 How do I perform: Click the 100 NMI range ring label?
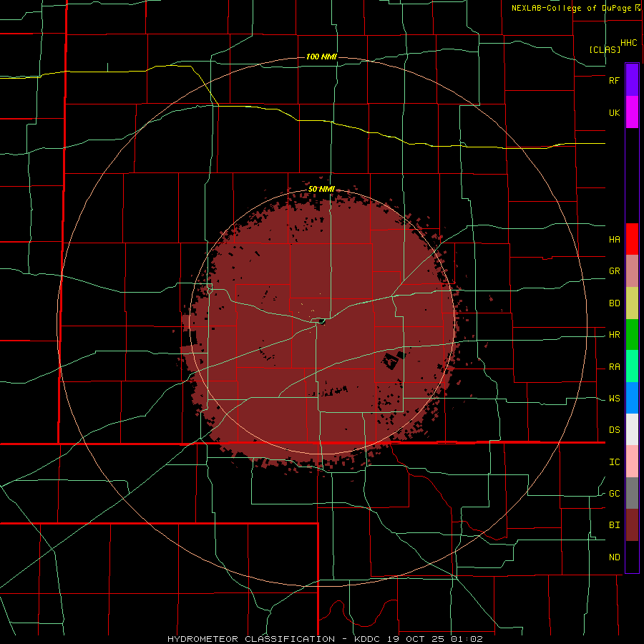(321, 57)
